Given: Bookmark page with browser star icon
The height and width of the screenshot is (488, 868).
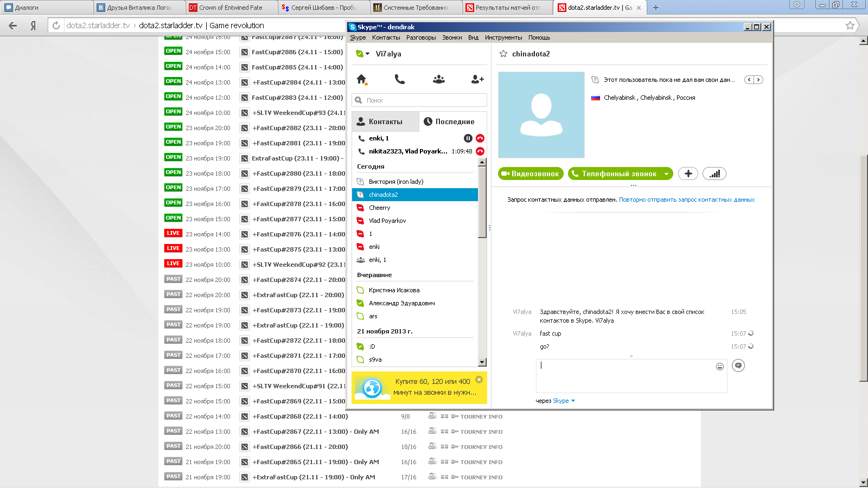Looking at the screenshot, I should coord(850,25).
